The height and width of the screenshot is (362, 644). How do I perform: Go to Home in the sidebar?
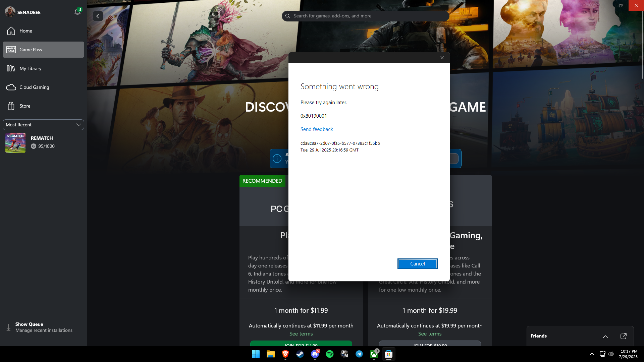(x=43, y=31)
